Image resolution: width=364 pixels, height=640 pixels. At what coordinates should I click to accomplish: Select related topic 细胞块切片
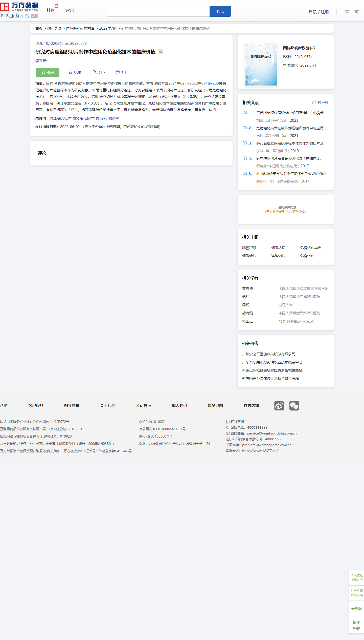280,248
